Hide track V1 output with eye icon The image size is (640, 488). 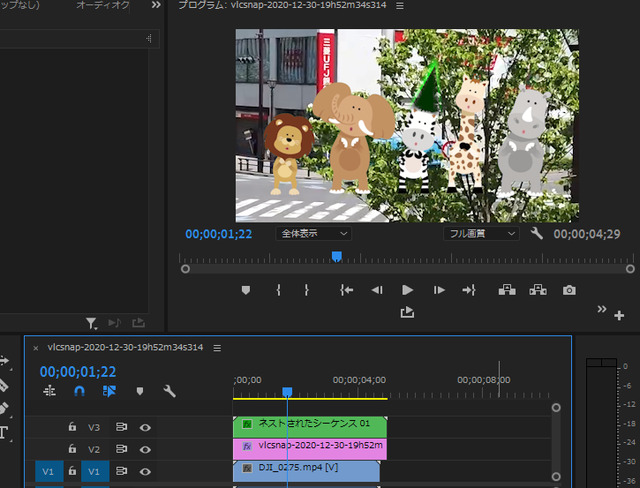145,472
